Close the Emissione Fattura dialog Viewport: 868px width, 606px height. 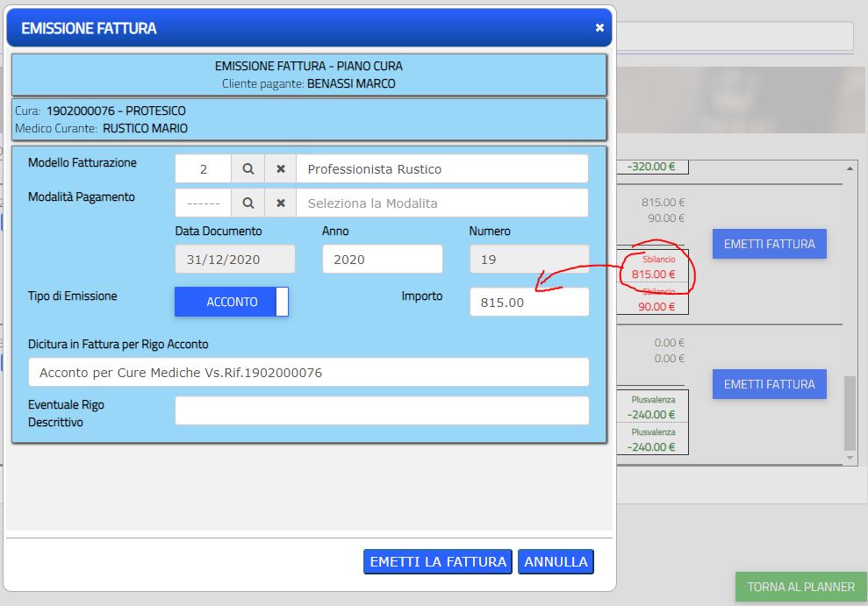click(599, 28)
